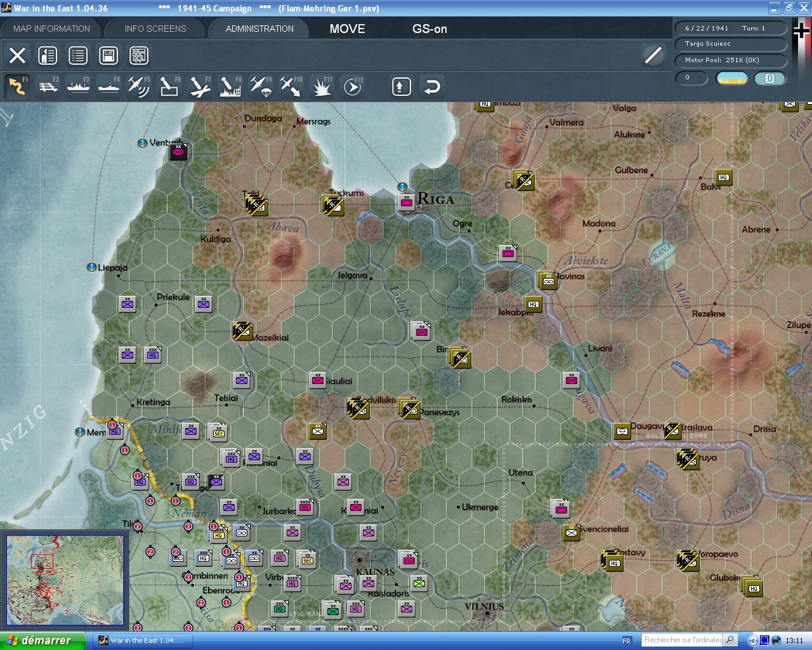Click the X close icon in the administration toolbar

(18, 55)
